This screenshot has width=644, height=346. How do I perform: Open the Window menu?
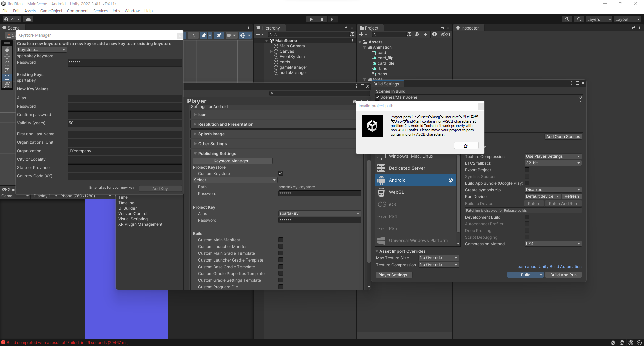click(x=132, y=11)
